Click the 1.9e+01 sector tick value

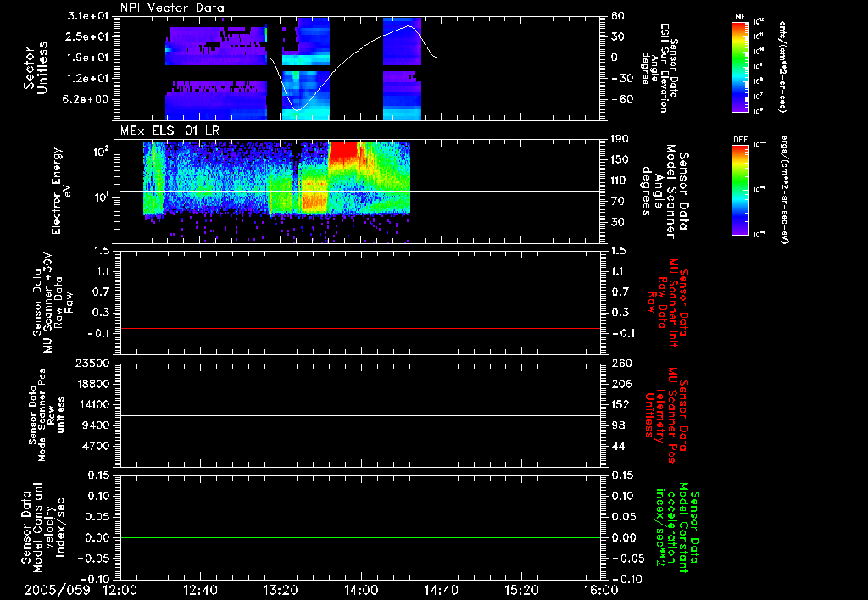(x=88, y=58)
